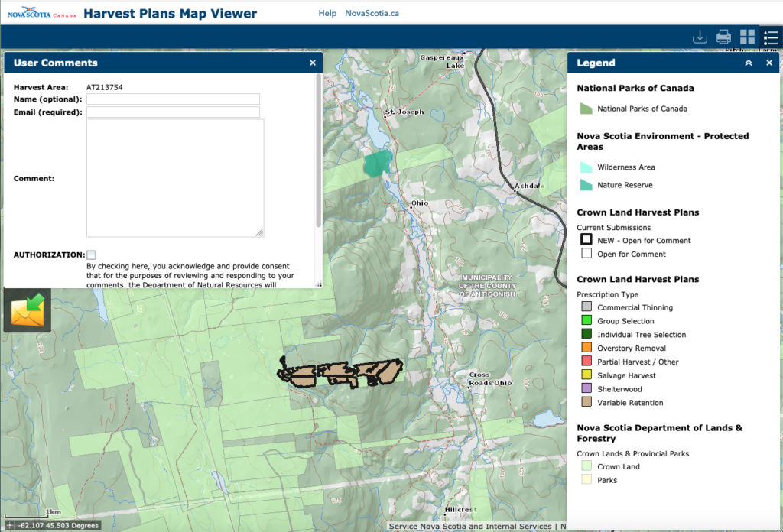The width and height of the screenshot is (783, 532).
Task: Toggle the Legend list icon
Action: pos(770,37)
